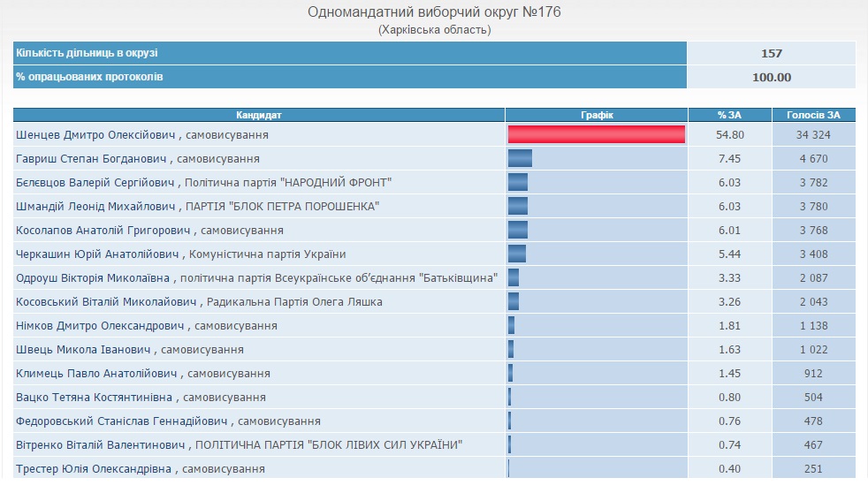This screenshot has height=493, width=868.
Task: Click the '157' polling stations count value
Action: tap(772, 53)
